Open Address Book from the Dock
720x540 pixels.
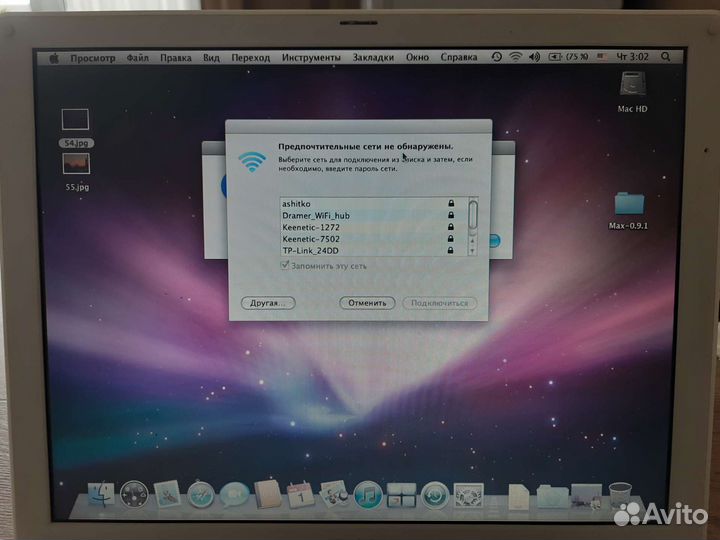267,494
